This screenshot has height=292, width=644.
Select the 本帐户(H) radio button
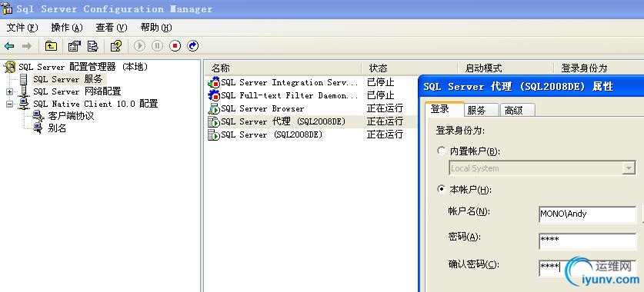(442, 189)
